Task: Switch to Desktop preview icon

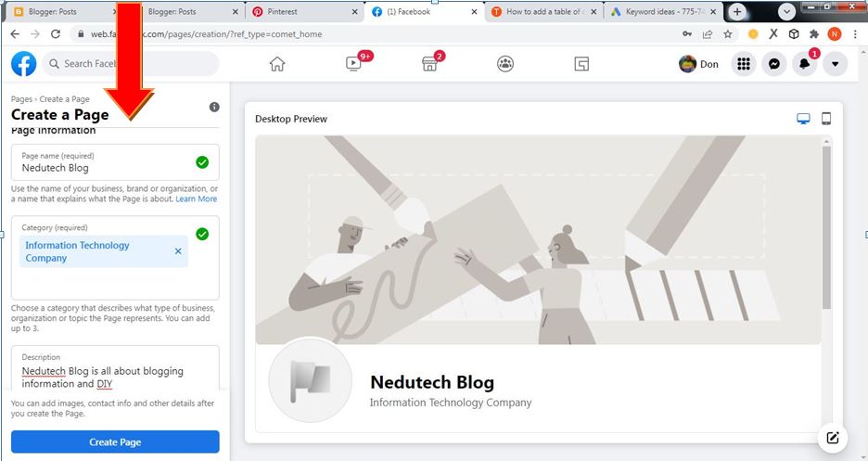Action: pos(803,119)
